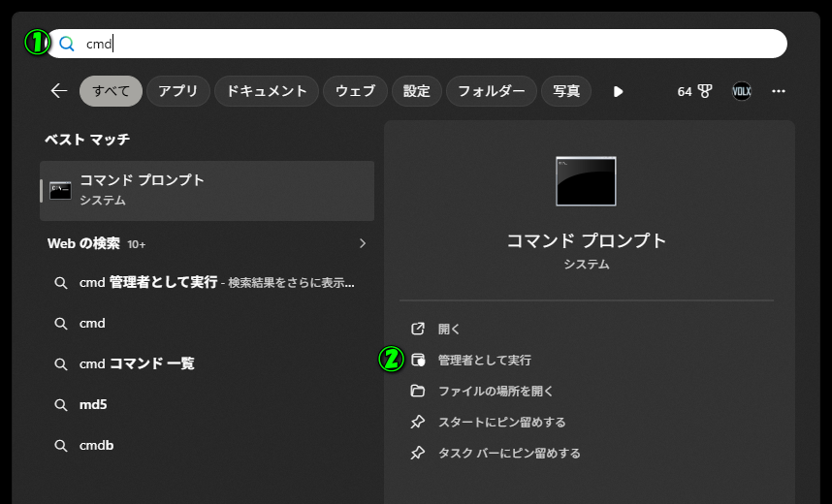
Task: Select web suggestion cmd 管理者として実行
Action: 207,282
